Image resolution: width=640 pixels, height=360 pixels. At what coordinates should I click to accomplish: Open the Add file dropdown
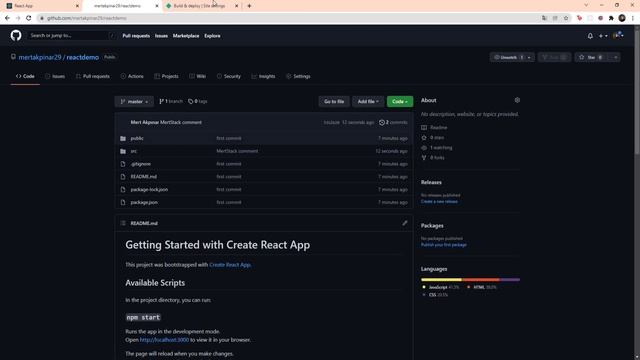coord(368,101)
